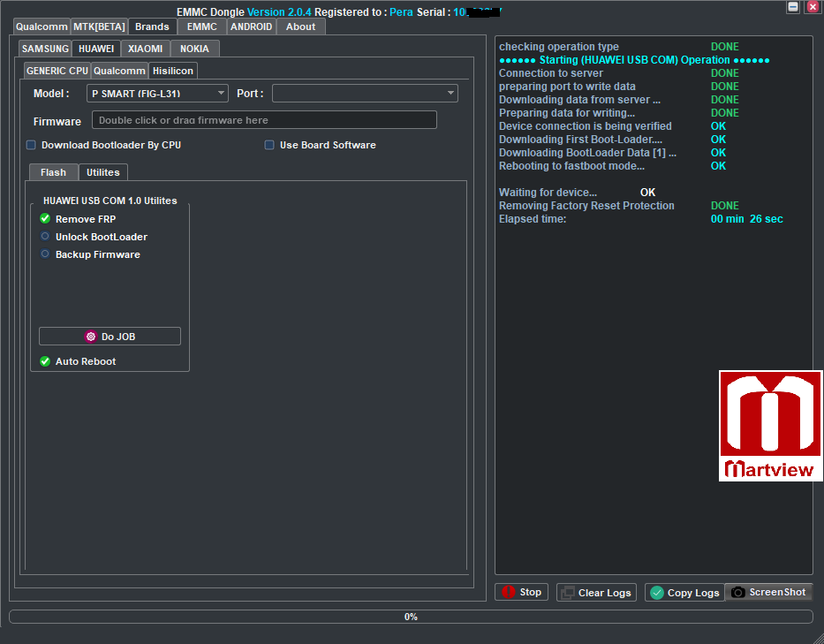The image size is (824, 644).
Task: Click the 0% progress bar
Action: 411,617
